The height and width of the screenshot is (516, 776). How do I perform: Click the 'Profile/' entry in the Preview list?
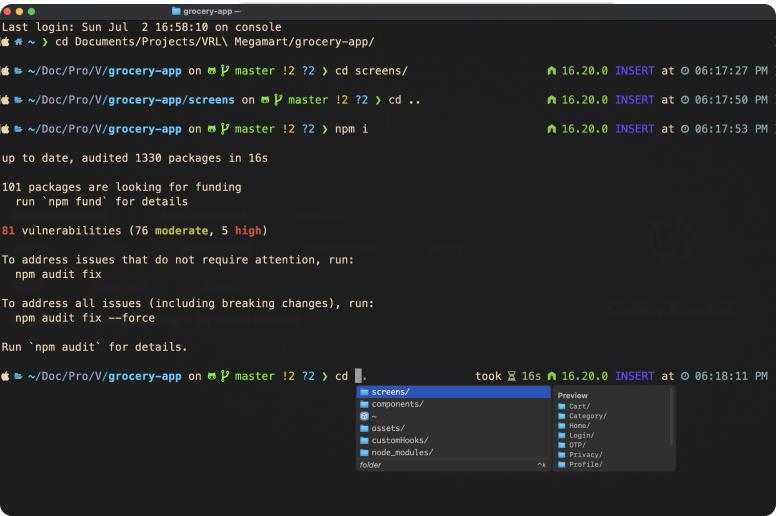click(580, 465)
